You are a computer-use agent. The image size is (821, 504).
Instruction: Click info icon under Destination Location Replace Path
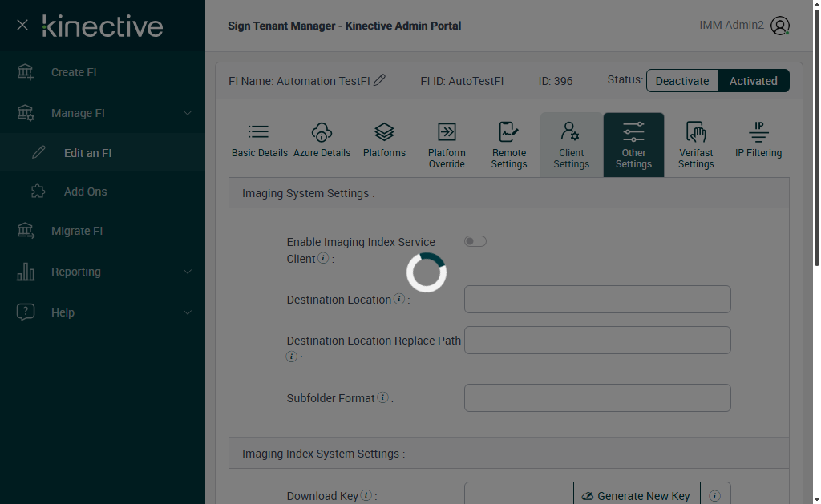[x=292, y=357]
